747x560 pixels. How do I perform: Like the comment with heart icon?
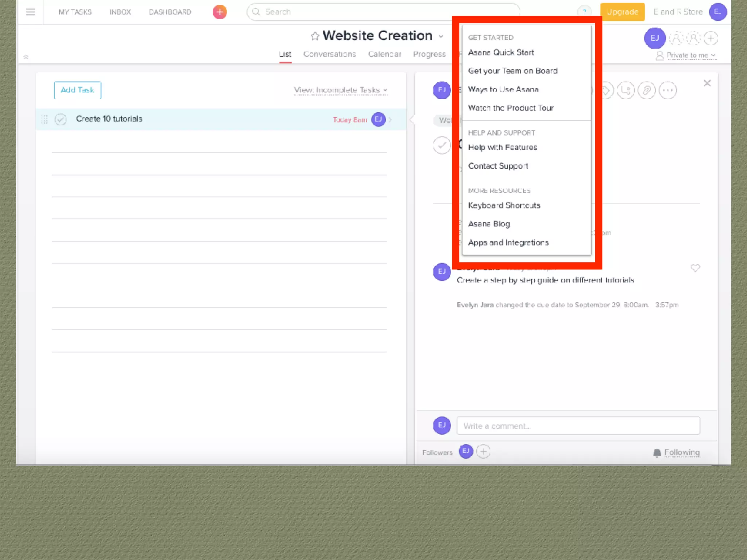point(695,268)
